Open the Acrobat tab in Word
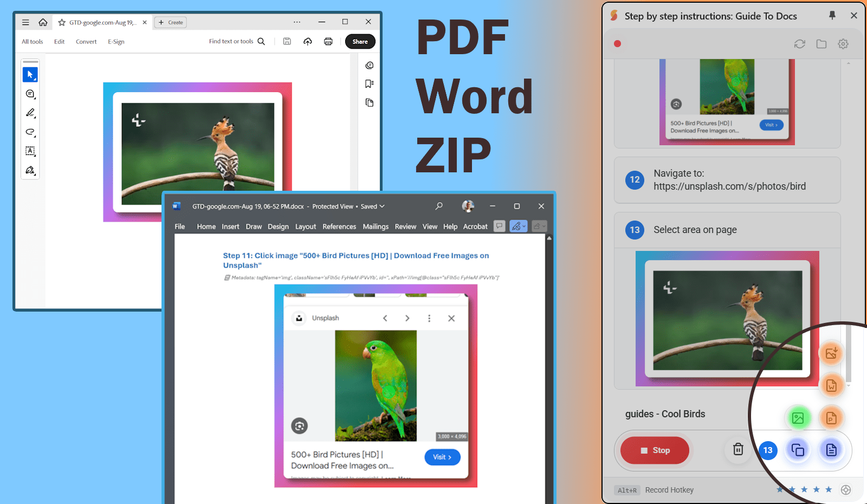Image resolution: width=867 pixels, height=504 pixels. tap(475, 227)
